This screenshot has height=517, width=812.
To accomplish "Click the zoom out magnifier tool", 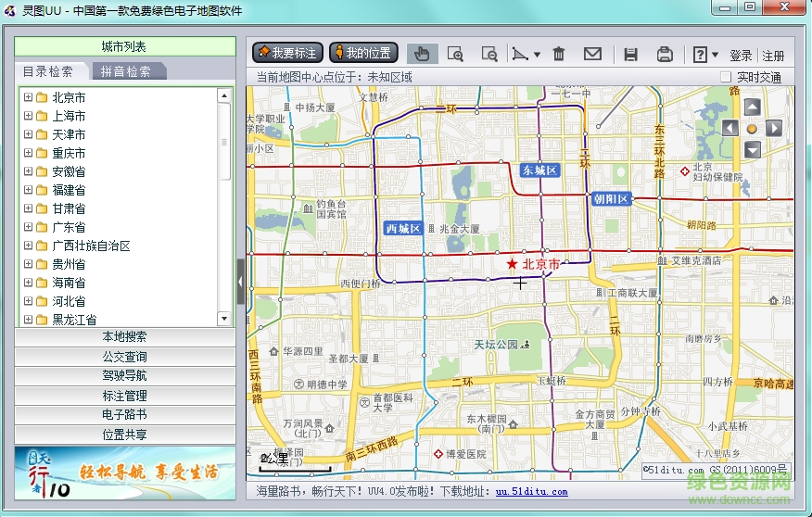I will click(x=489, y=54).
